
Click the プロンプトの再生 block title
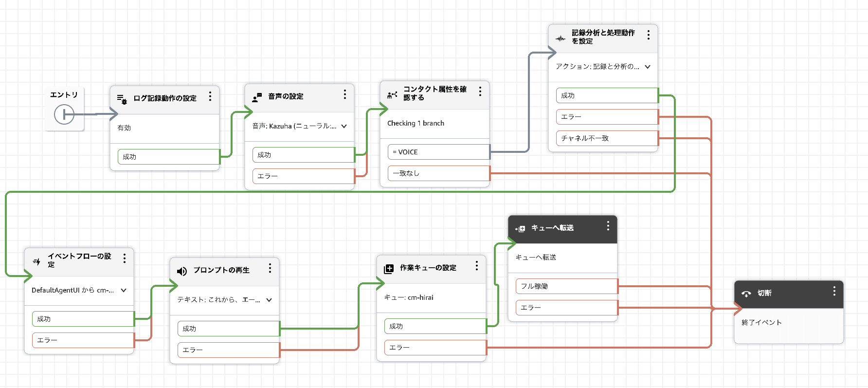221,270
